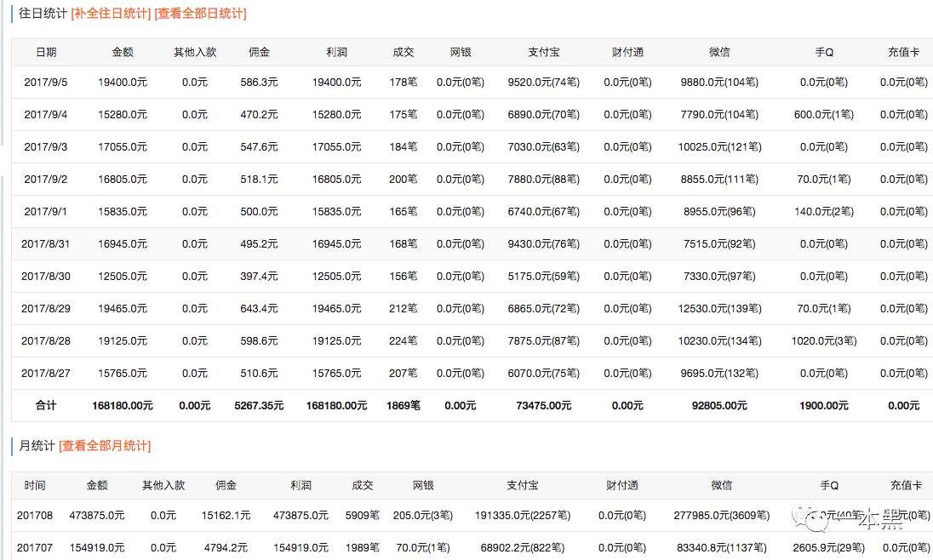
Task: Click the commission value 397.4元
Action: click(259, 276)
